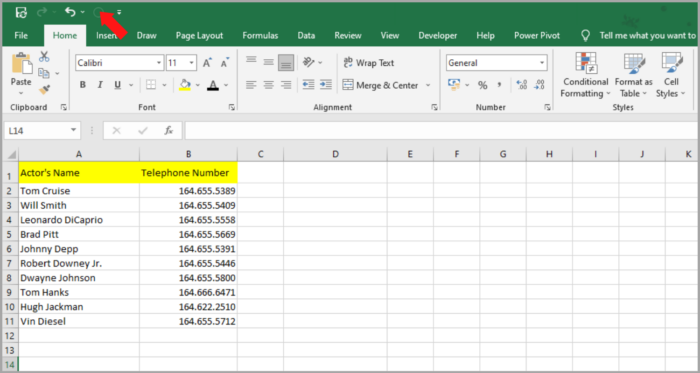
Task: Open the Page Layout tab
Action: [x=200, y=36]
